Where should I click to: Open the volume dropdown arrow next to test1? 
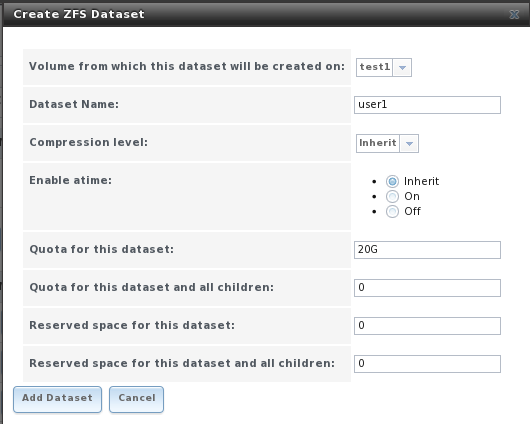pyautogui.click(x=402, y=67)
